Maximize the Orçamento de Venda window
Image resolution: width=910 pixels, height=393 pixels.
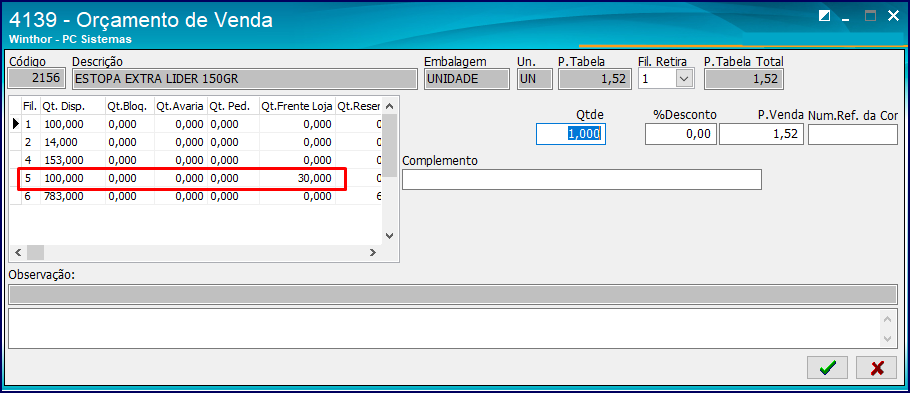click(x=870, y=16)
